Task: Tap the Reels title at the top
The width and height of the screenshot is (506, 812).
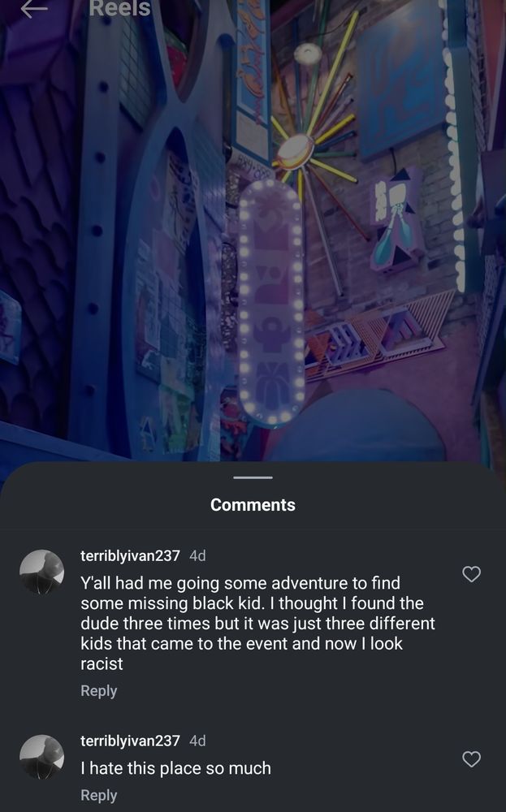Action: click(119, 9)
